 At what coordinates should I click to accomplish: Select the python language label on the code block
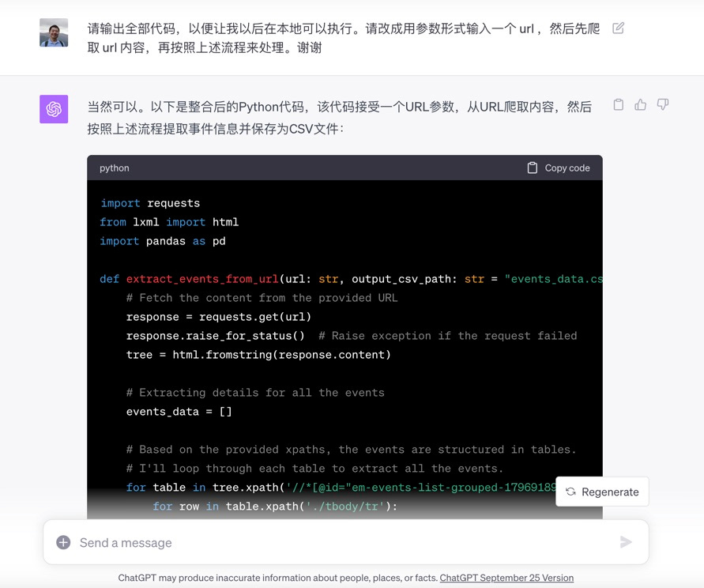pyautogui.click(x=113, y=168)
